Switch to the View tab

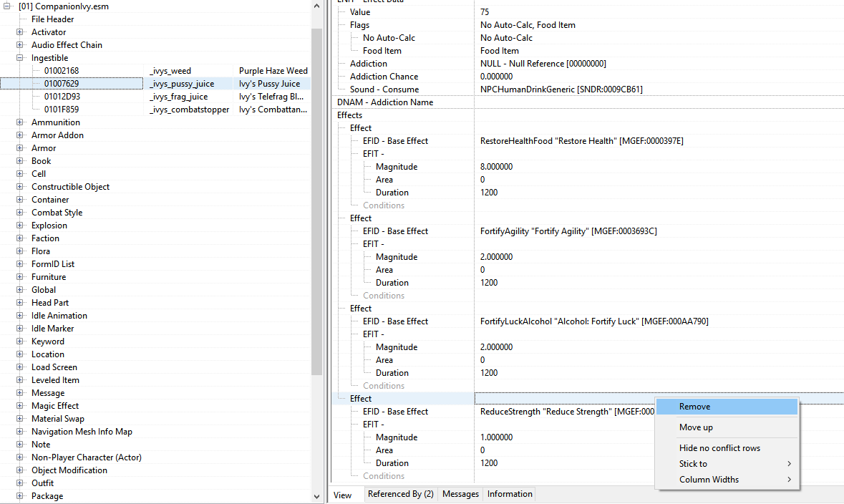click(x=342, y=495)
